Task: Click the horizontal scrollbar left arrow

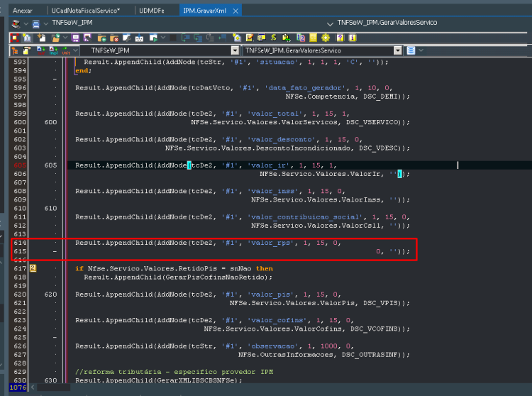Action: pyautogui.click(x=33, y=387)
